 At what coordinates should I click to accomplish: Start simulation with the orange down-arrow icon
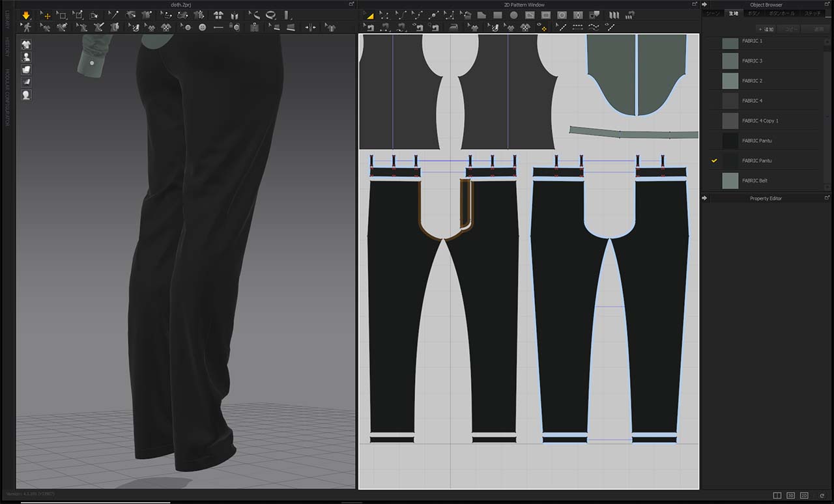[x=26, y=15]
